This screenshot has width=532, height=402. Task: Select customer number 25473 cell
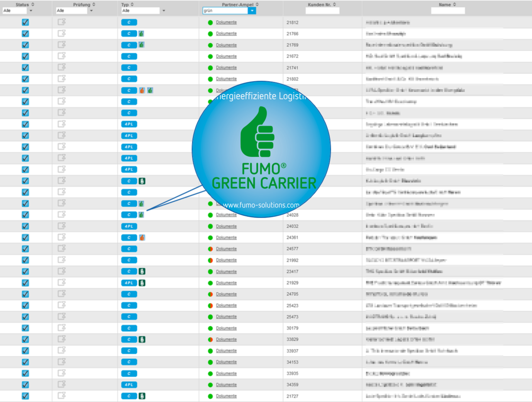(x=292, y=317)
